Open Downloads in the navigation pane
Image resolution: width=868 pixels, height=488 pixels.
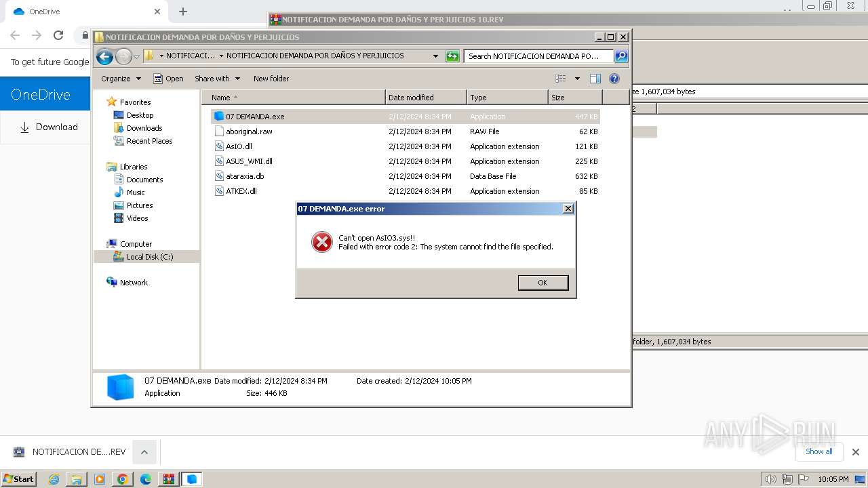click(x=144, y=128)
